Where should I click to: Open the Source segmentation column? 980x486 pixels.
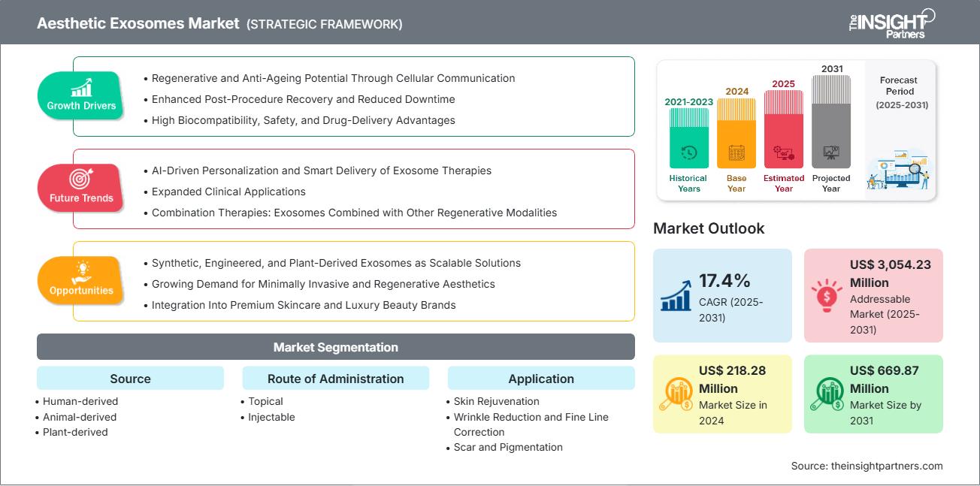[130, 379]
